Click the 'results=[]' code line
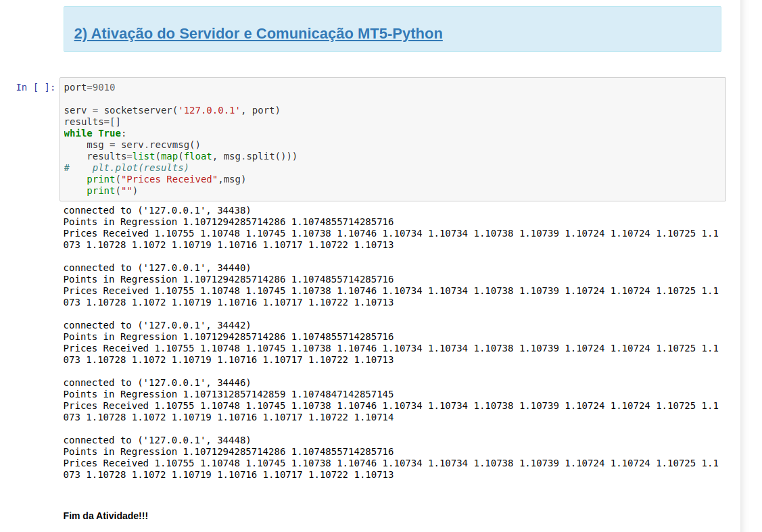The width and height of the screenshot is (762, 532). (93, 122)
